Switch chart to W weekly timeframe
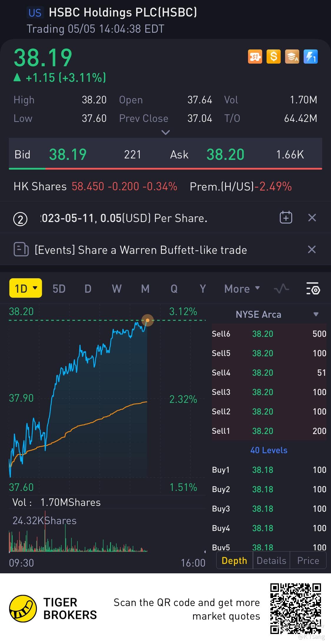Screen dimensions: 331x644 117,289
